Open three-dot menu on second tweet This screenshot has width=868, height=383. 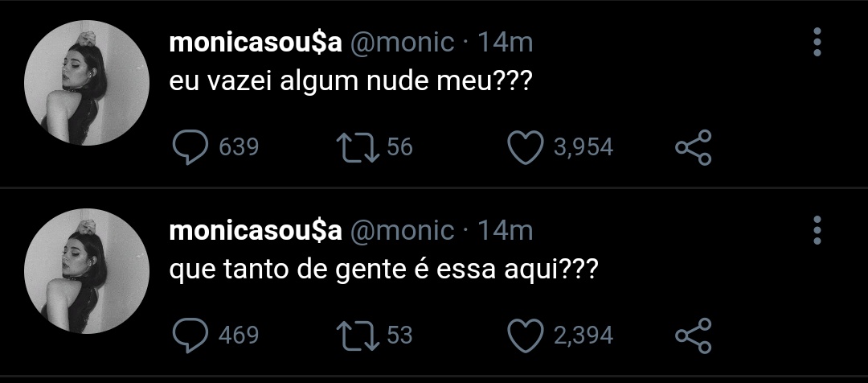tap(817, 230)
